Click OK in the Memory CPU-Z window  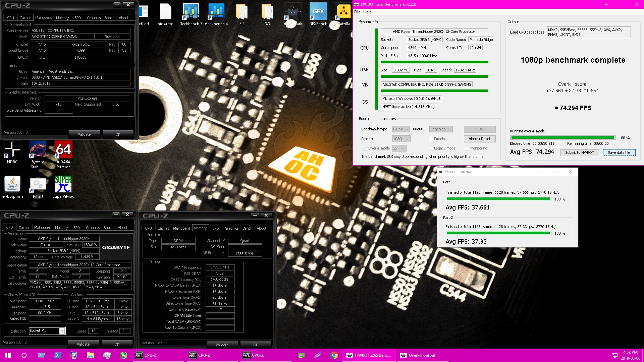tap(256, 345)
